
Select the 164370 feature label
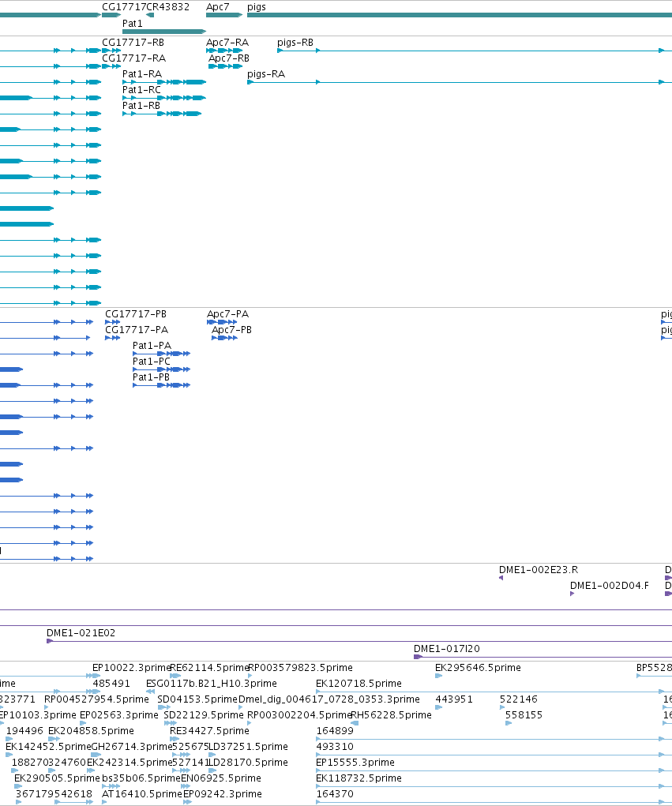[x=335, y=794]
